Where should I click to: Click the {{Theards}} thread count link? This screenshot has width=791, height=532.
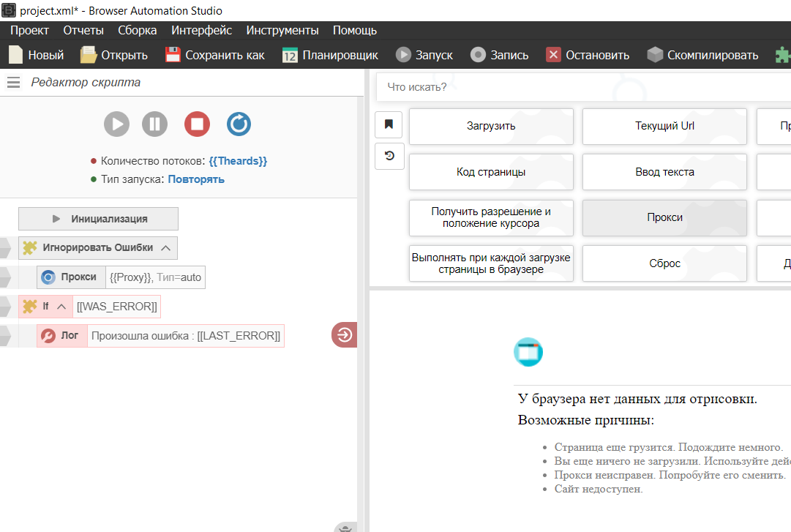click(238, 161)
